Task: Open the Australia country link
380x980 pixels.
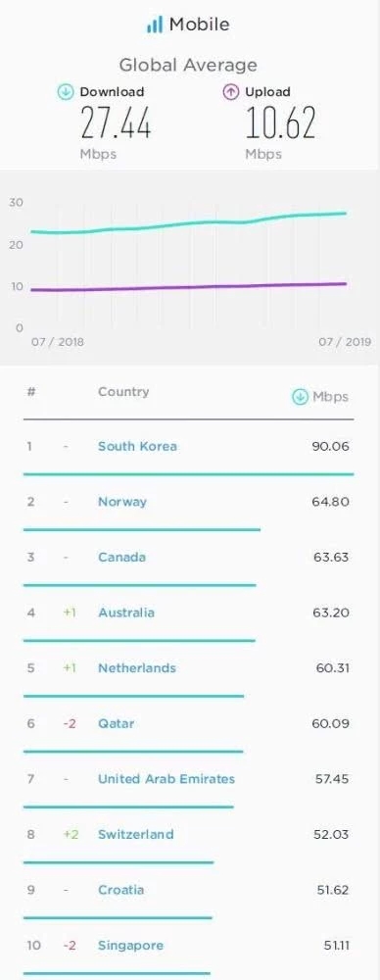Action: pyautogui.click(x=126, y=612)
